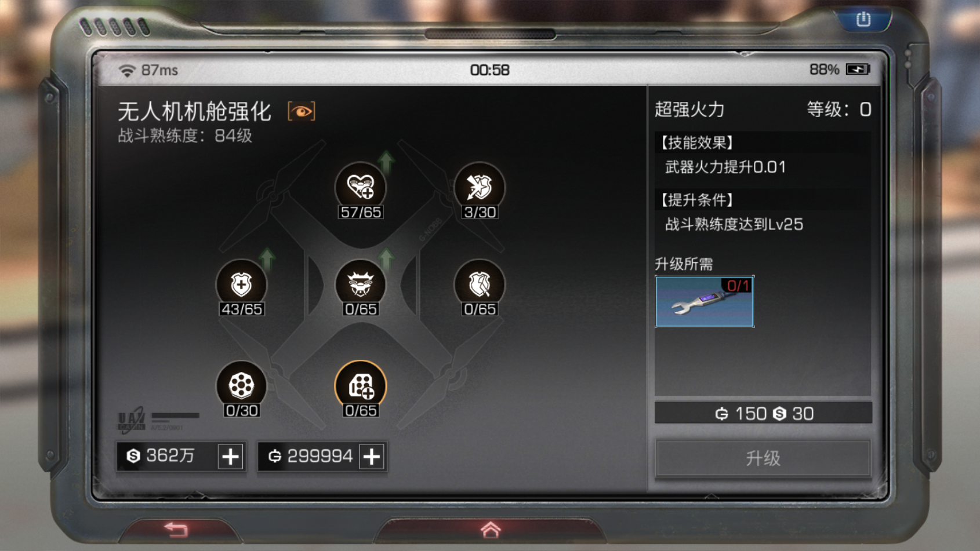Screen dimensions: 980x551
Task: Add more silver currency with the plus
Action: (x=230, y=457)
